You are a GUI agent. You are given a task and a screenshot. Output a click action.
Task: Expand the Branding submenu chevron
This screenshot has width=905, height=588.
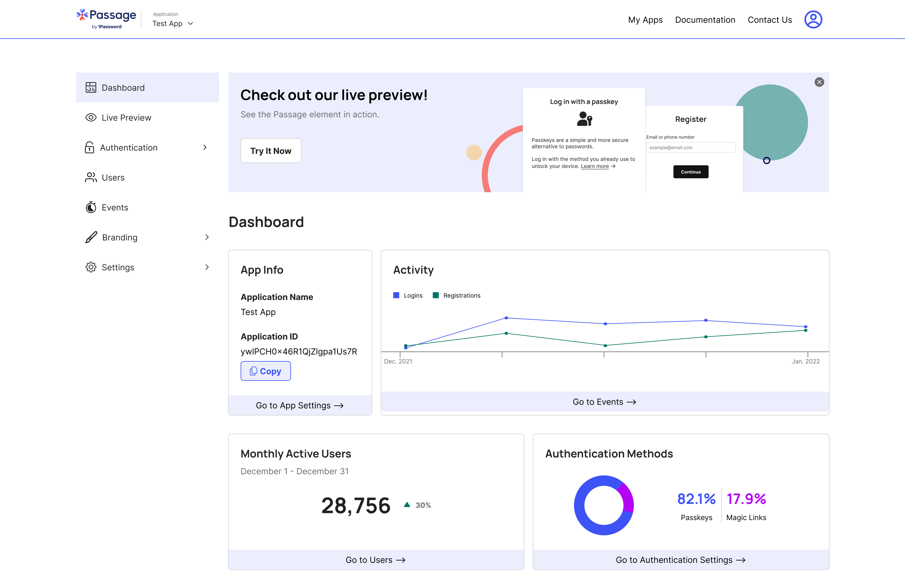(x=207, y=237)
